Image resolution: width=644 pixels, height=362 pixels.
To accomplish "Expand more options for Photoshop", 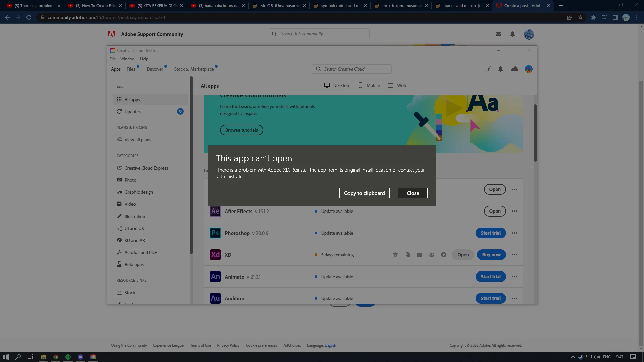I will coord(514,233).
